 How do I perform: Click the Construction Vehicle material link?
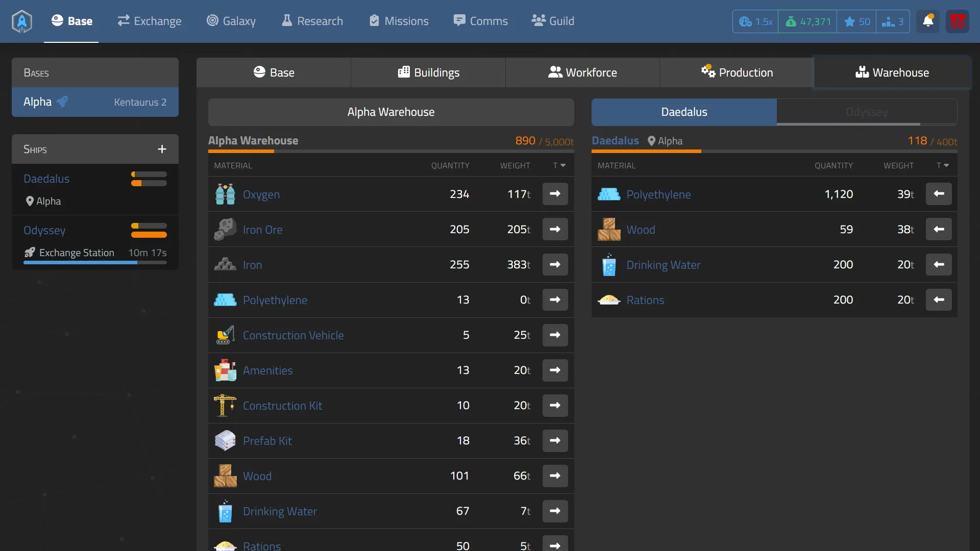click(x=293, y=335)
